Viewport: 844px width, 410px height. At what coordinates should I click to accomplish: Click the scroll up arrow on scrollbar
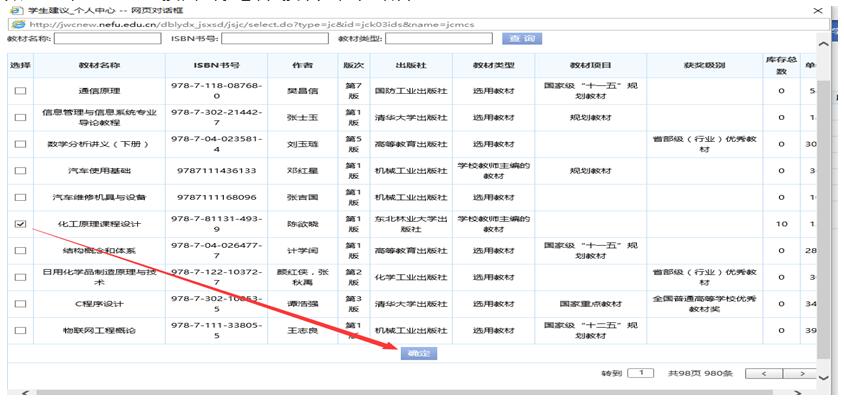(x=824, y=45)
